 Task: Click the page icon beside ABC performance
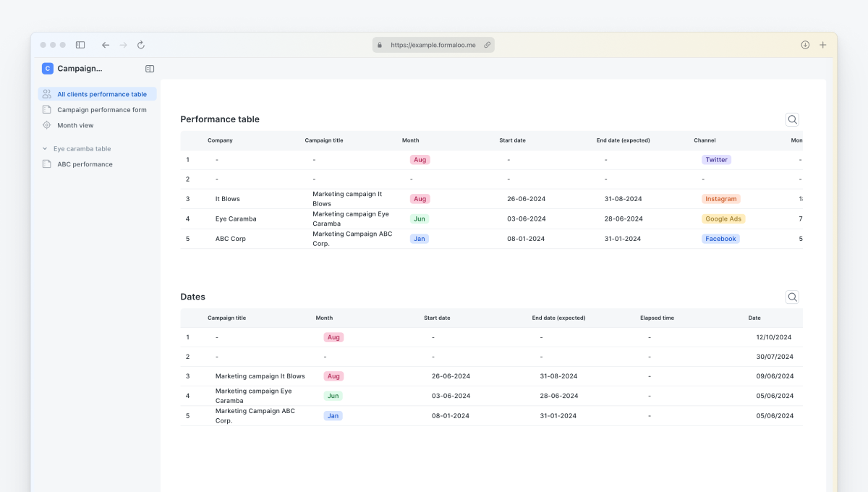click(46, 164)
